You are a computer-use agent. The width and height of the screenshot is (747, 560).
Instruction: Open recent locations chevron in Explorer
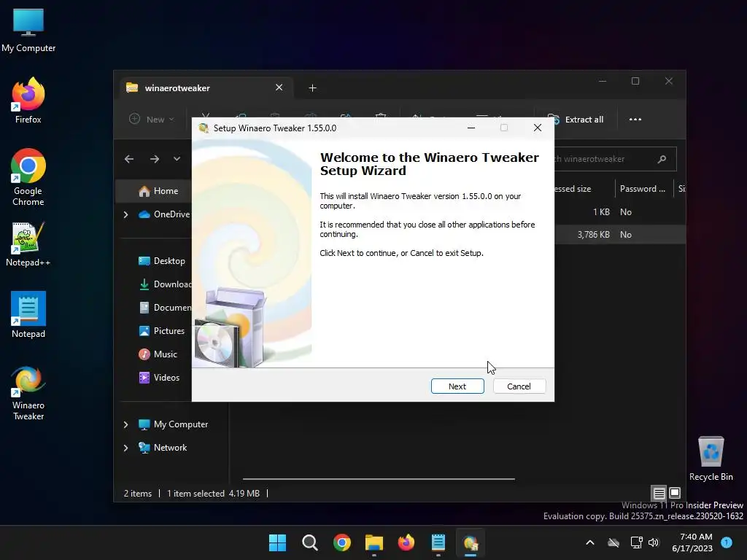click(177, 159)
